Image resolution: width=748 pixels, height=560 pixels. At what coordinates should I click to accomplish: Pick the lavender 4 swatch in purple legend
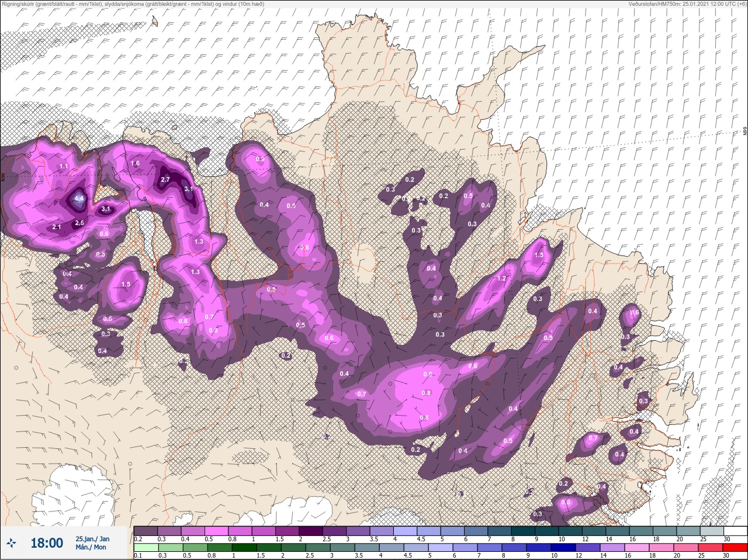[x=406, y=530]
